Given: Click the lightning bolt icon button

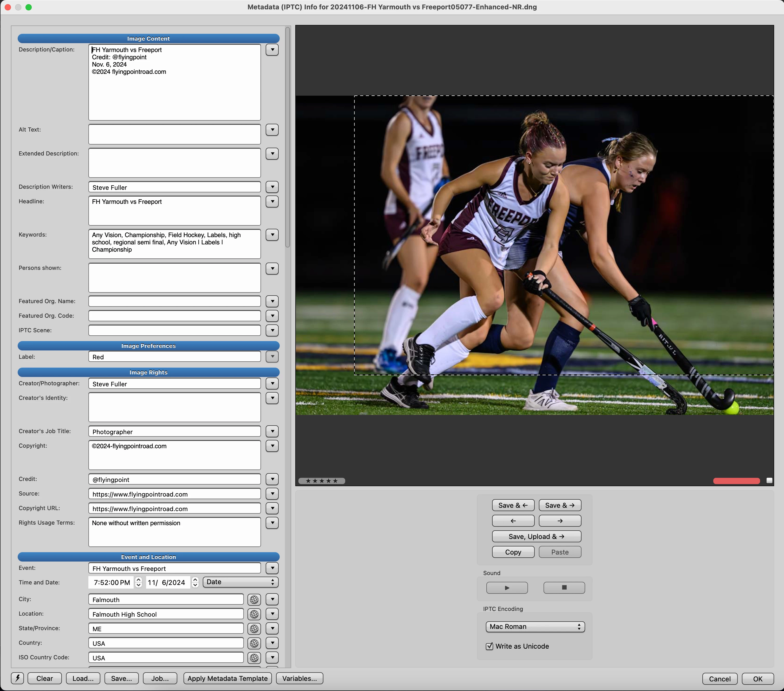Looking at the screenshot, I should pyautogui.click(x=17, y=678).
